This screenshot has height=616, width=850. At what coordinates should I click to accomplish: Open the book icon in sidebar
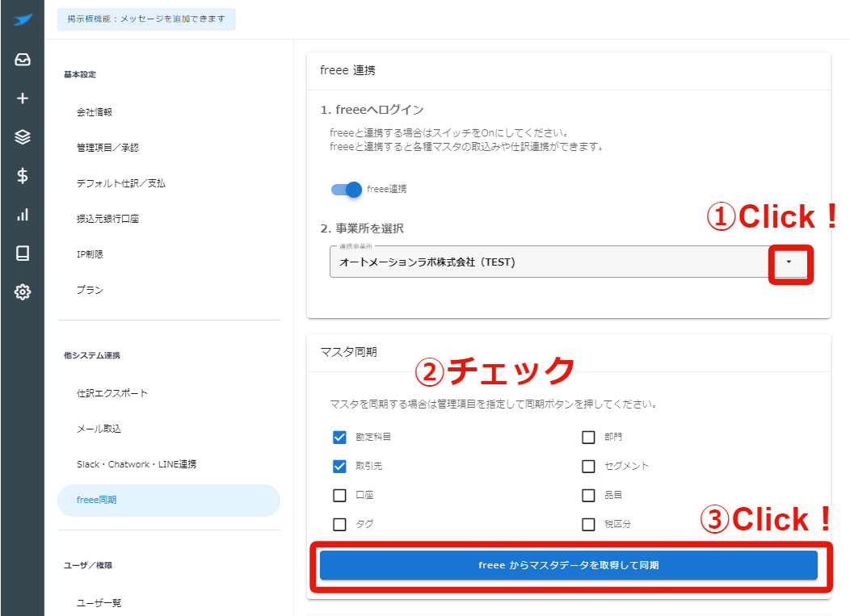coord(23,253)
